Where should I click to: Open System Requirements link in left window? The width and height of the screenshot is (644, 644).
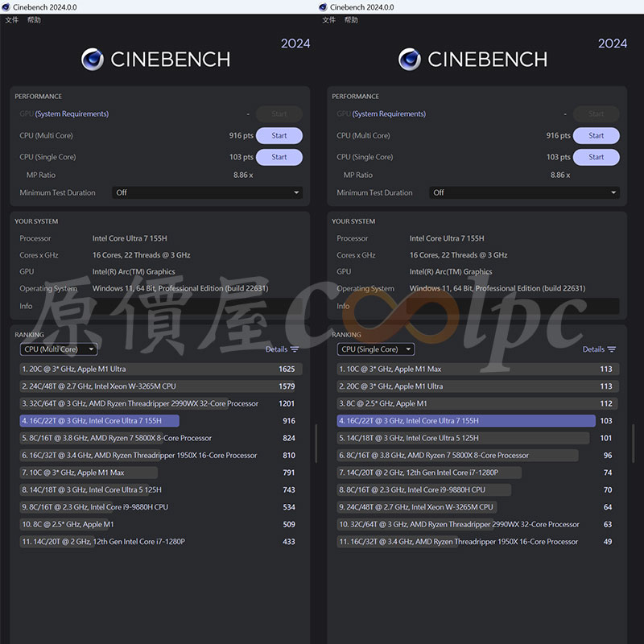point(72,114)
